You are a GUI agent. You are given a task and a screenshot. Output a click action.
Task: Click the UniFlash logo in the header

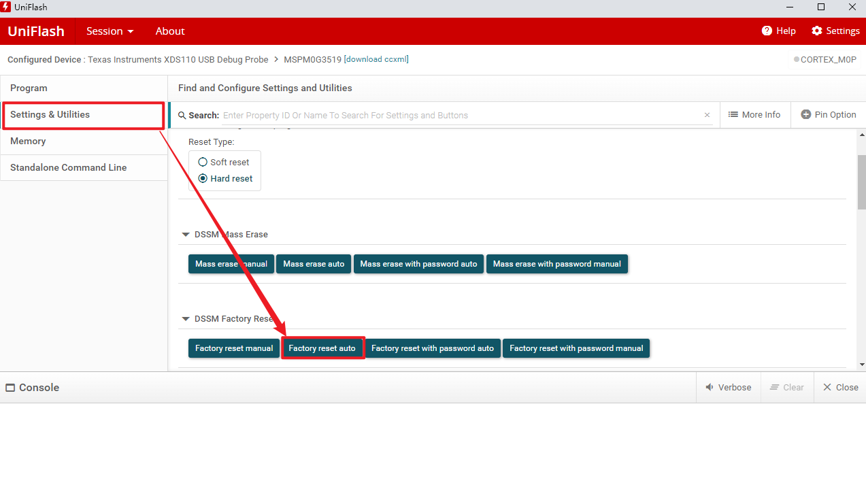coord(36,31)
